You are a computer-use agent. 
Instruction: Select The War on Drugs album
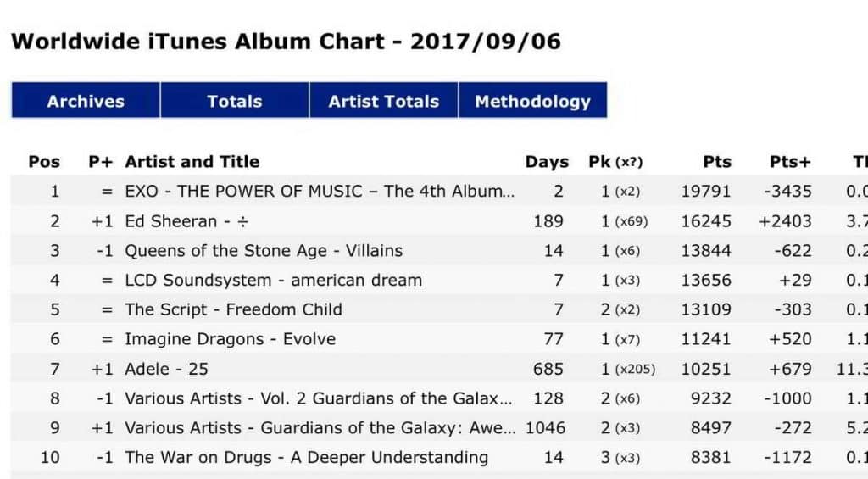[x=306, y=457]
